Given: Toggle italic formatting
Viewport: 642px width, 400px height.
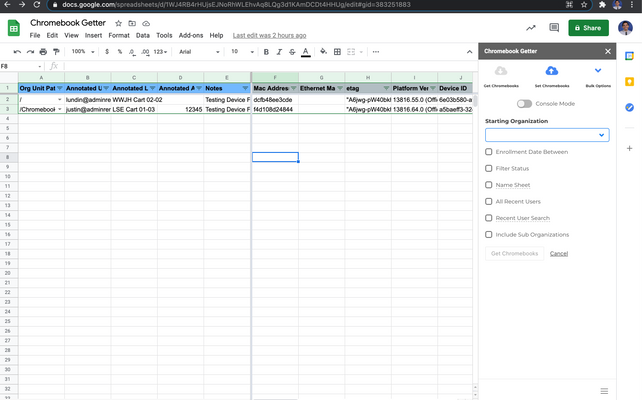Looking at the screenshot, I should [x=278, y=51].
